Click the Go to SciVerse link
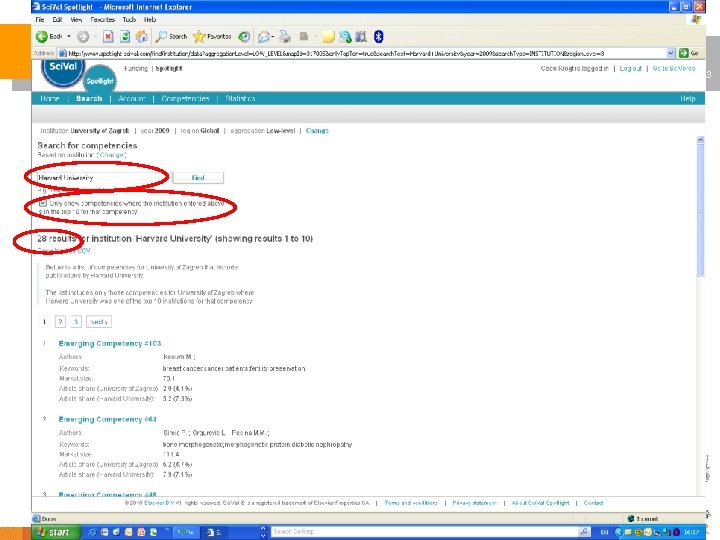 [674, 68]
